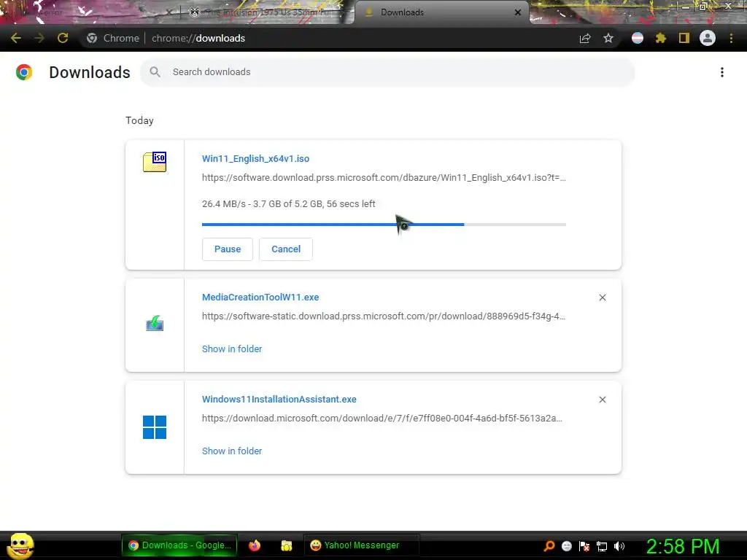The width and height of the screenshot is (747, 560).
Task: Click the Windows logo file icon
Action: point(155,427)
